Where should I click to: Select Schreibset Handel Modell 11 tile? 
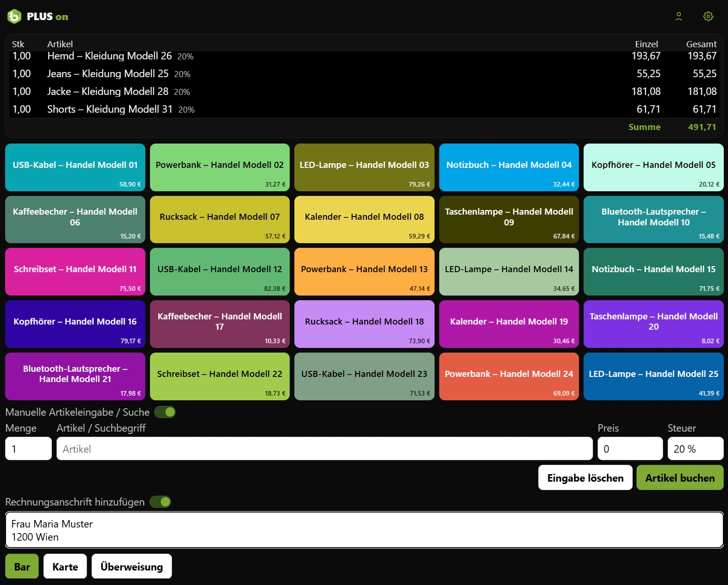(x=75, y=271)
